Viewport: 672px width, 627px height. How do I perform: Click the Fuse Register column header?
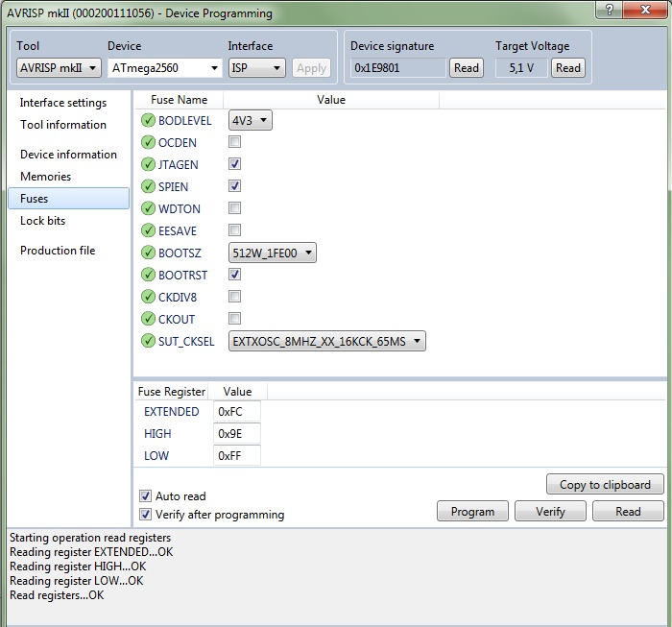pos(172,392)
